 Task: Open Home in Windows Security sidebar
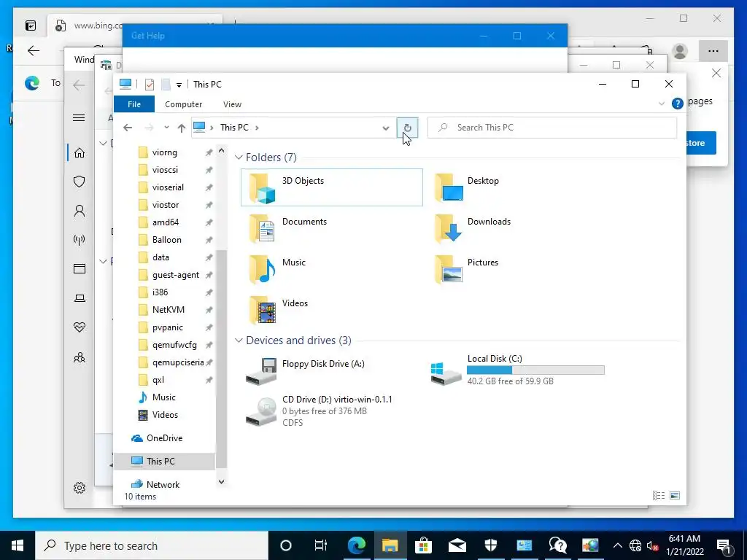80,153
